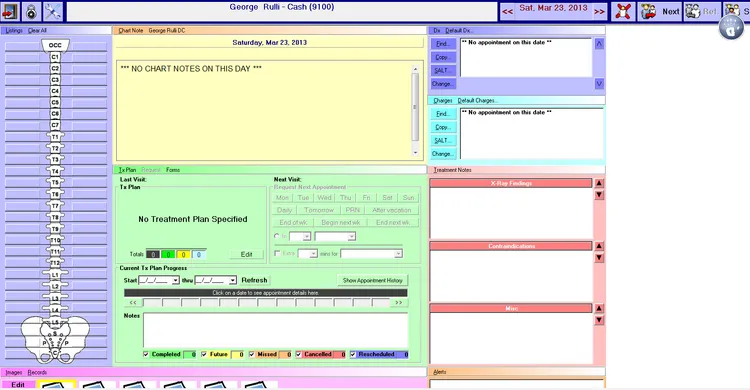Click the Notes text field
The height and width of the screenshot is (390, 750).
[x=275, y=330]
